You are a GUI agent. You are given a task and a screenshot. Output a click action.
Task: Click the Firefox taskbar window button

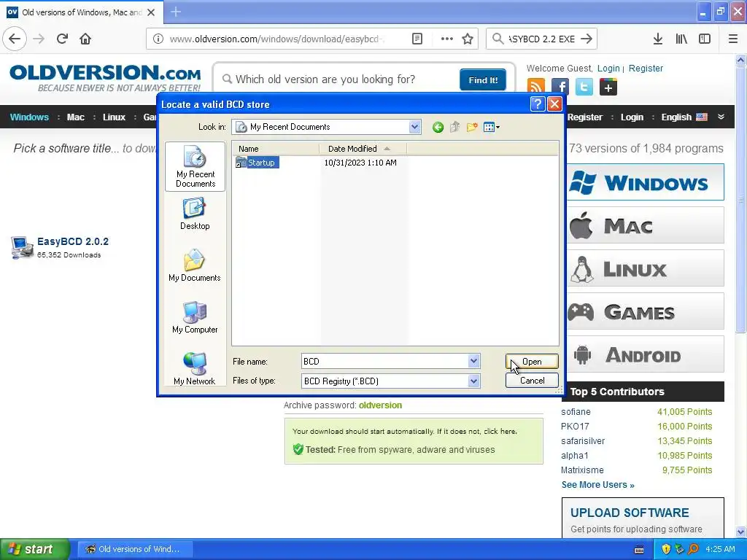135,549
